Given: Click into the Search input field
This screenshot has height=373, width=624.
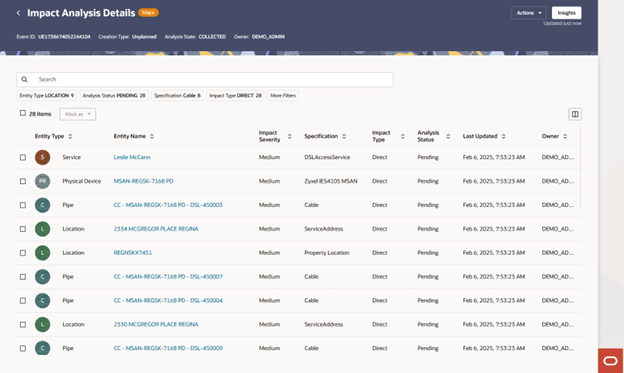Looking at the screenshot, I should pos(205,80).
